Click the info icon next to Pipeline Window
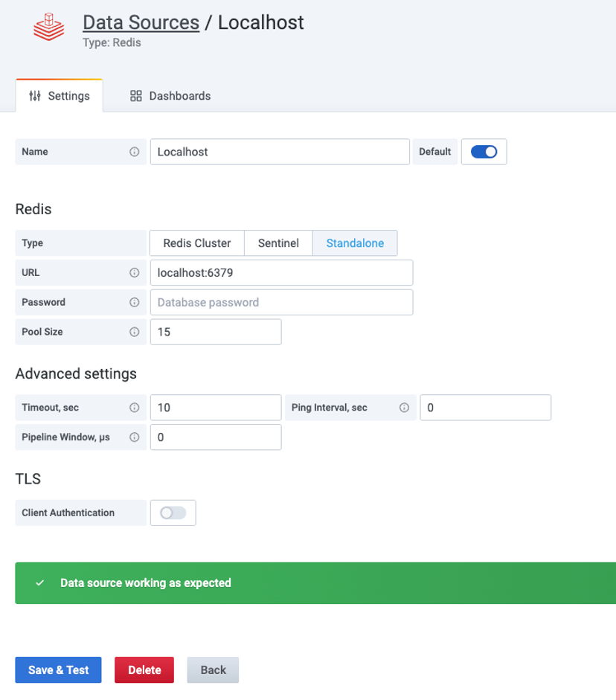The image size is (616, 700). pos(133,437)
